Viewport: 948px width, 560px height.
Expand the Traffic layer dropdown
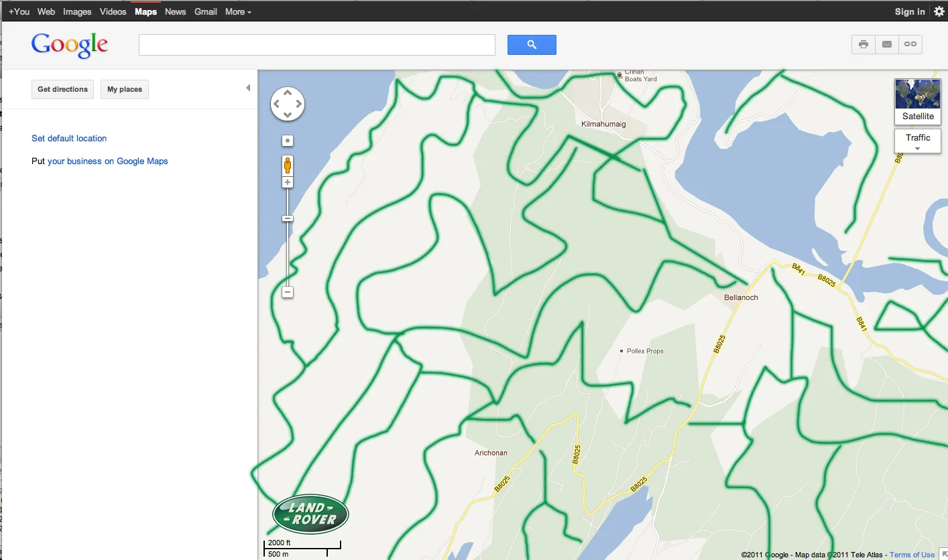[918, 141]
